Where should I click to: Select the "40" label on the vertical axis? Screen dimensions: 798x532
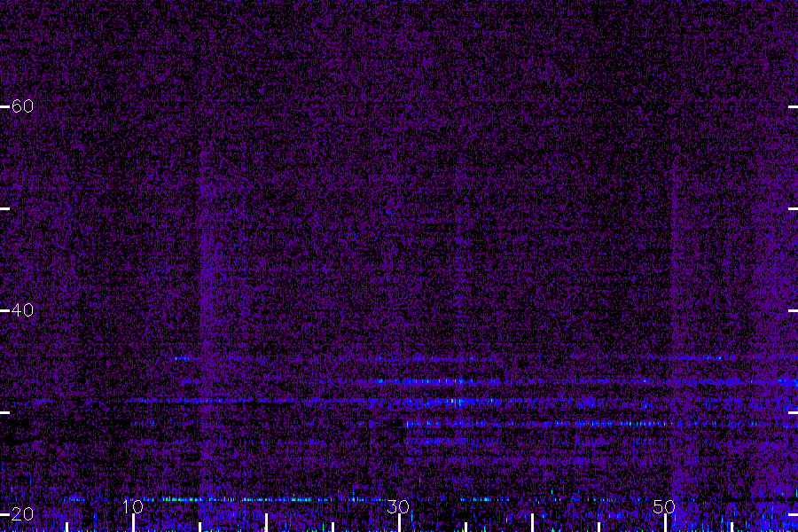(x=22, y=309)
